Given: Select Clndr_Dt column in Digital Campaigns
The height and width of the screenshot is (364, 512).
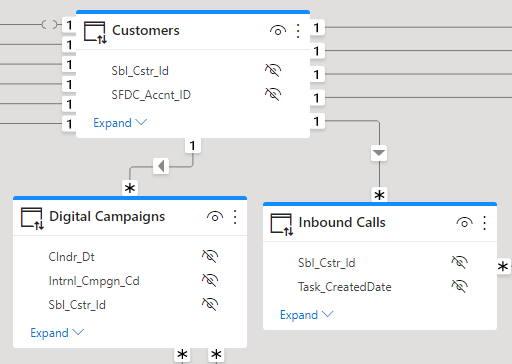Looking at the screenshot, I should point(71,257).
